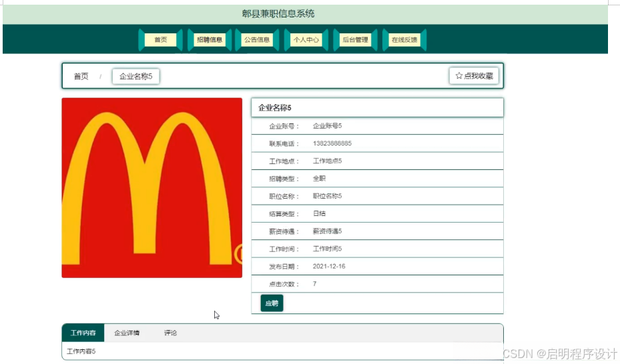620x364 pixels.
Task: Click the click count value 7
Action: [x=315, y=284]
